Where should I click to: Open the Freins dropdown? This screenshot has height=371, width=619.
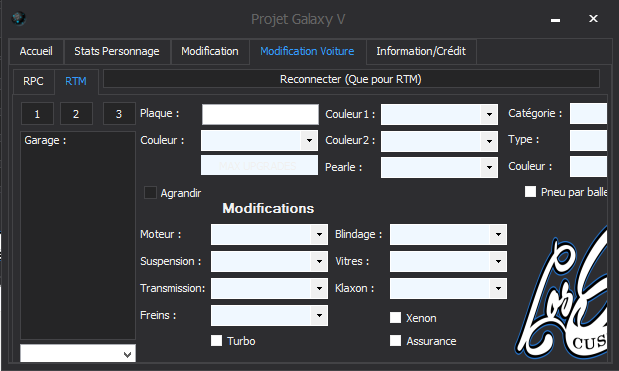[x=269, y=315]
